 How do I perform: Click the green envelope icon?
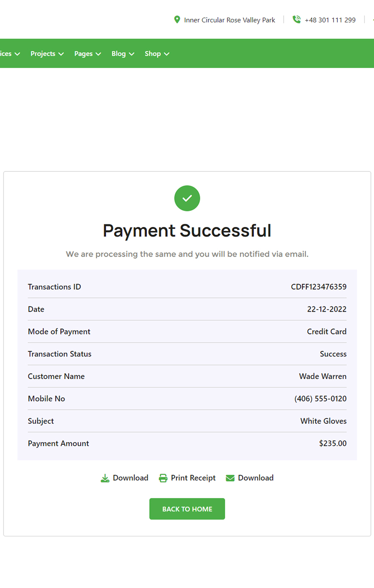[x=230, y=478]
